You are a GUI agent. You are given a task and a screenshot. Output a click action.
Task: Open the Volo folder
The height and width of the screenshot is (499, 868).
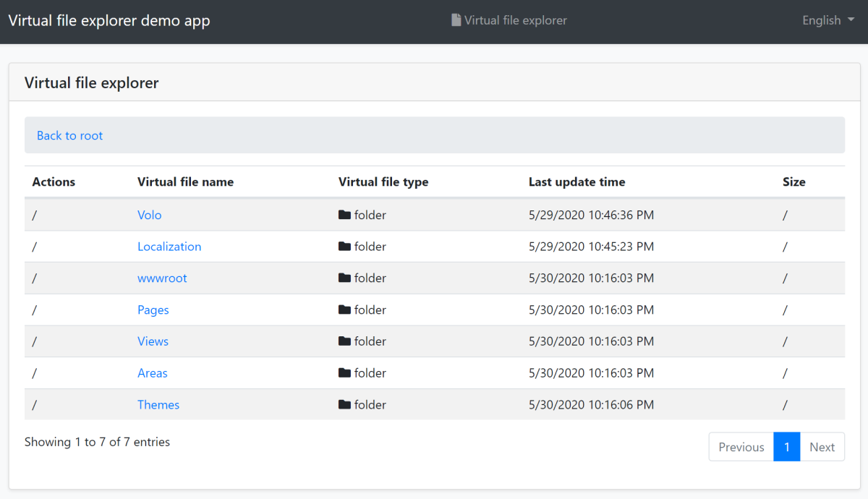point(149,215)
